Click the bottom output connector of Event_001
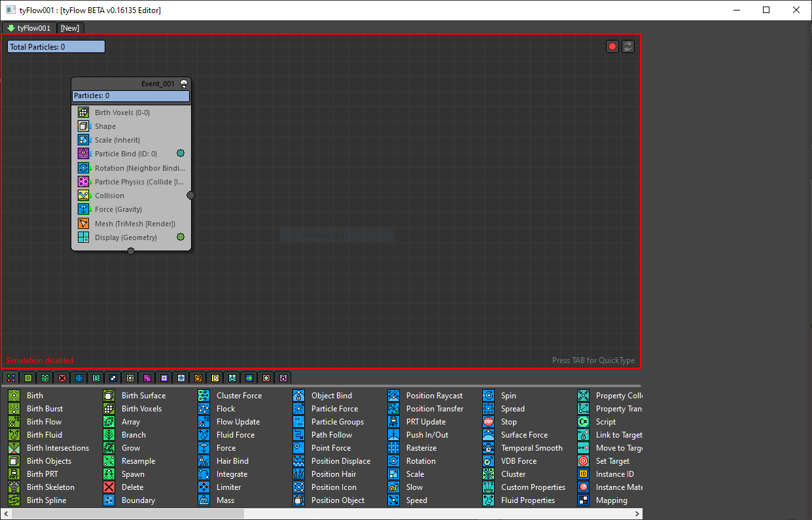The height and width of the screenshot is (520, 812). 131,251
